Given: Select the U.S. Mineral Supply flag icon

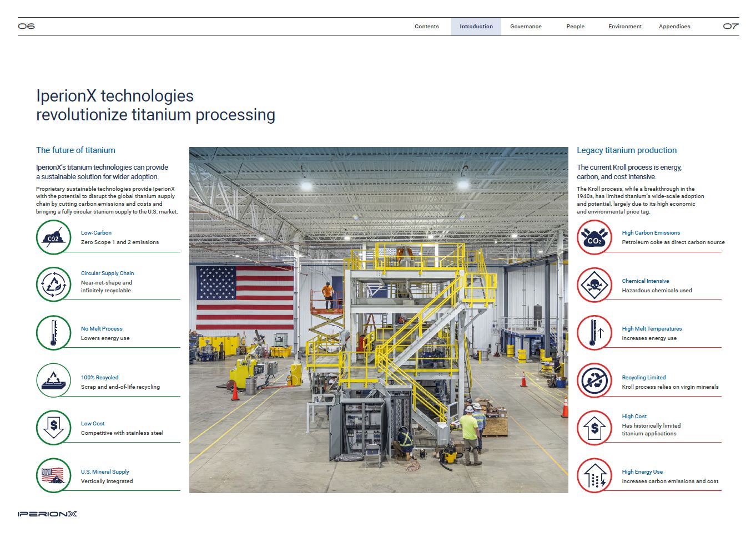Looking at the screenshot, I should [54, 476].
